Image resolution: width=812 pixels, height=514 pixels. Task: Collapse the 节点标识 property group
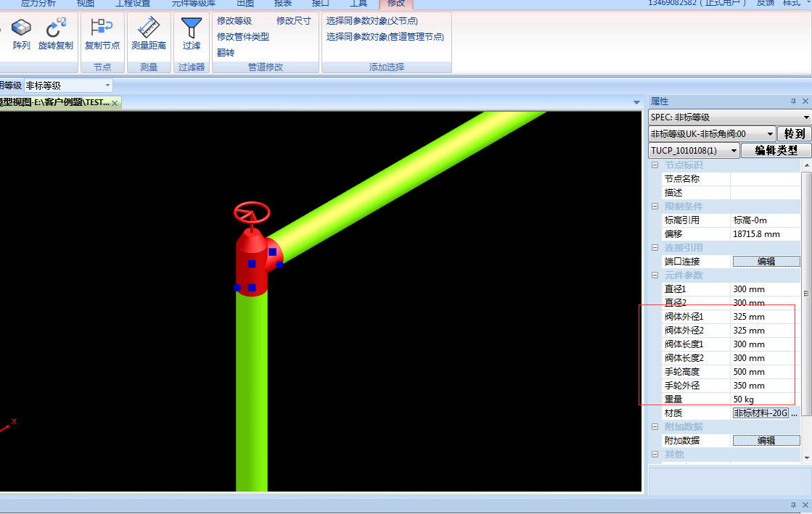(x=655, y=165)
